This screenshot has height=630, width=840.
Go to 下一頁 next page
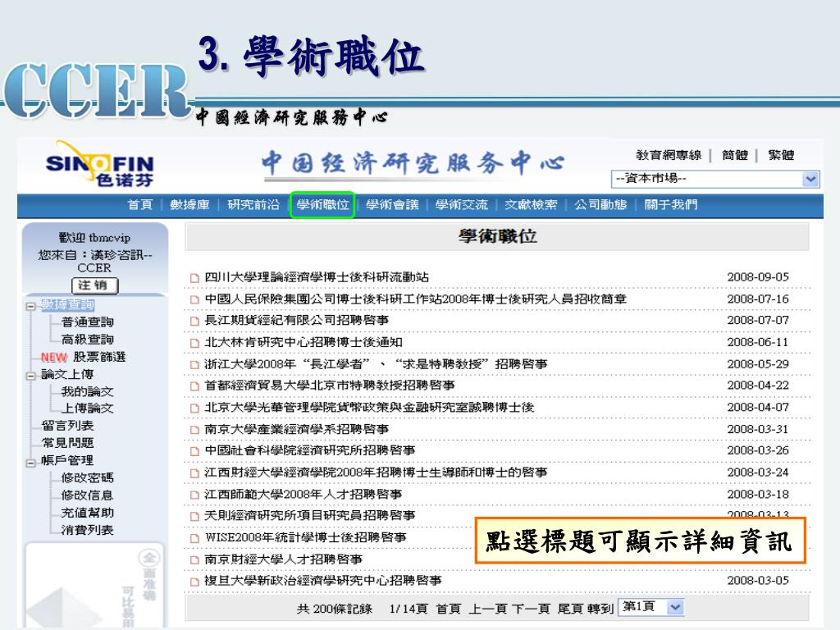532,609
